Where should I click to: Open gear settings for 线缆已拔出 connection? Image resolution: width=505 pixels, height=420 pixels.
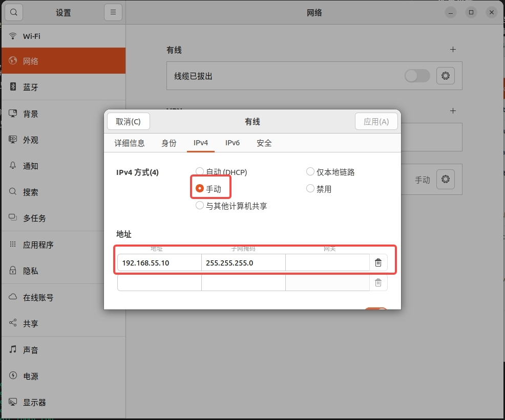[446, 76]
